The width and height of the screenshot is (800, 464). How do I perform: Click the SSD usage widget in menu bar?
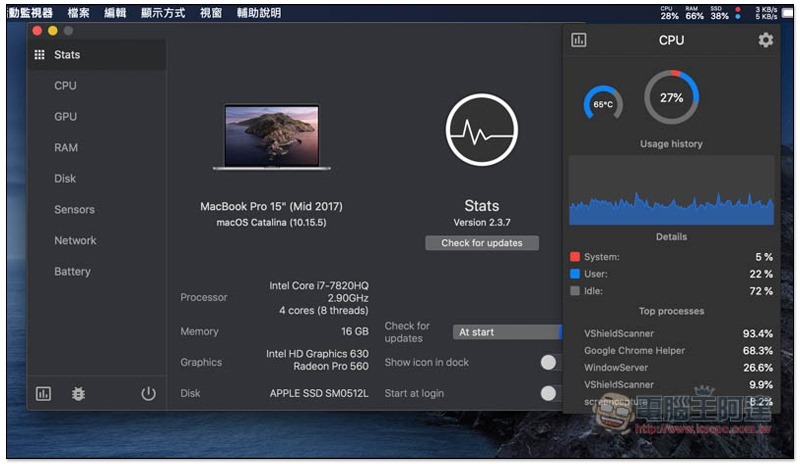click(719, 13)
